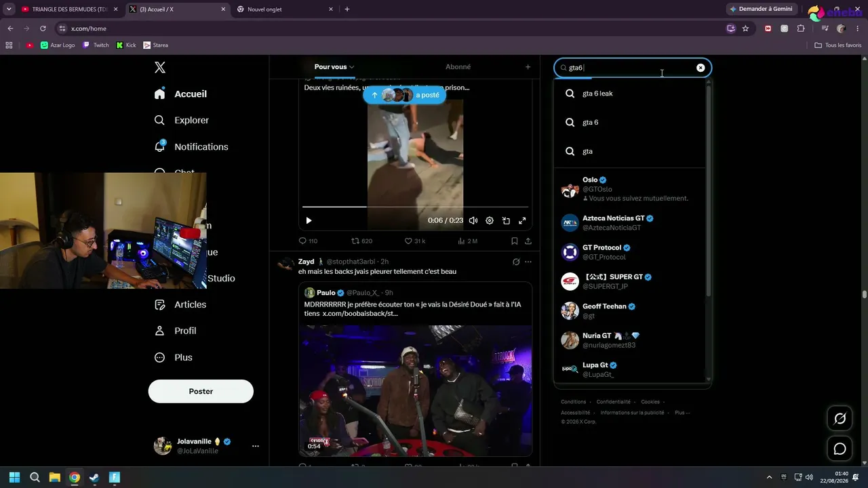The width and height of the screenshot is (868, 488).
Task: Mute the video volume
Action: point(473,220)
